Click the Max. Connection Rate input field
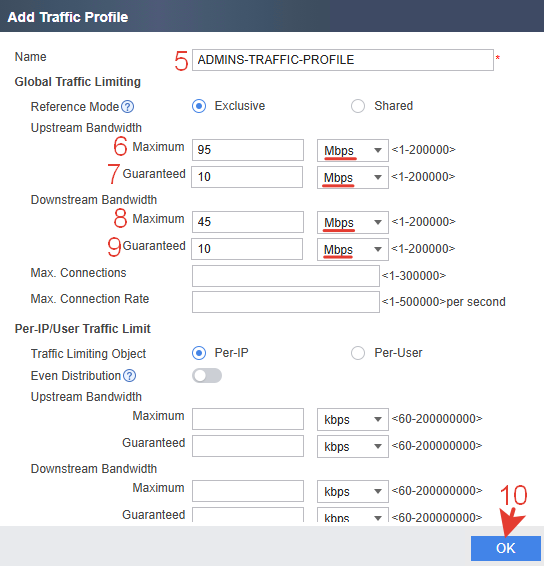Image resolution: width=544 pixels, height=566 pixels. (286, 302)
